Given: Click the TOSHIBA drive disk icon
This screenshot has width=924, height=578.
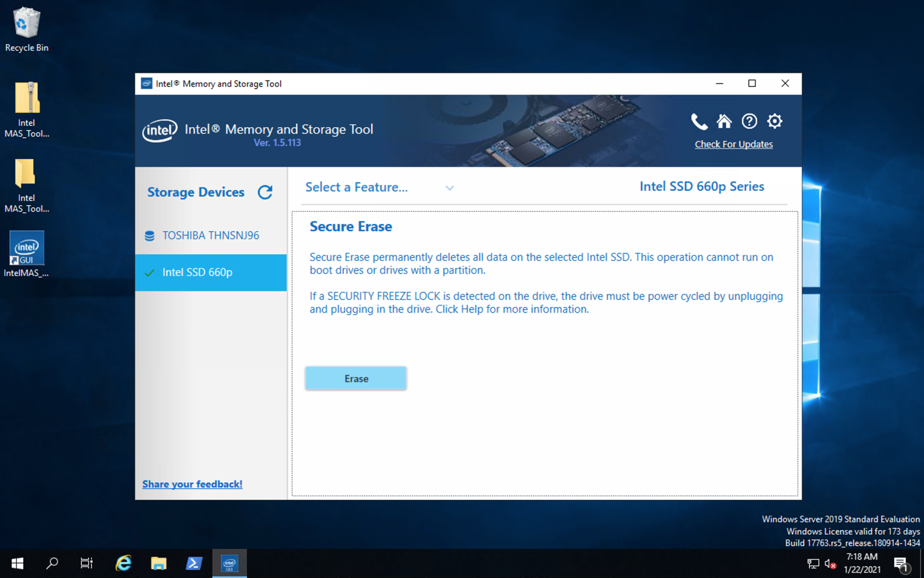Looking at the screenshot, I should 150,236.
